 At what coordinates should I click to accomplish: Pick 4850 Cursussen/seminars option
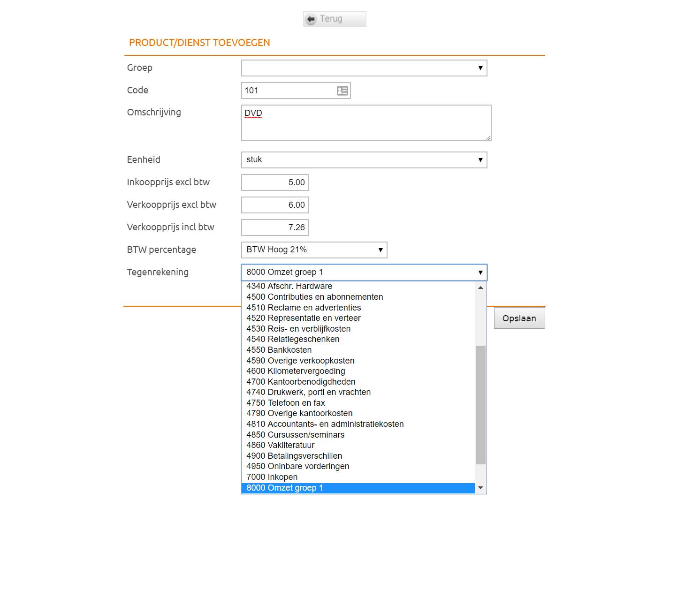click(358, 435)
